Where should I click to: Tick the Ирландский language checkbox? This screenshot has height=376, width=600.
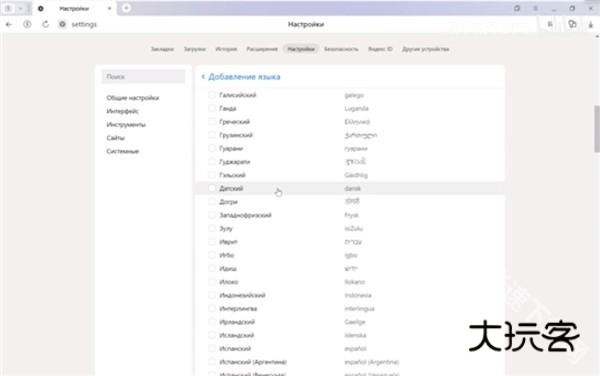(x=212, y=322)
